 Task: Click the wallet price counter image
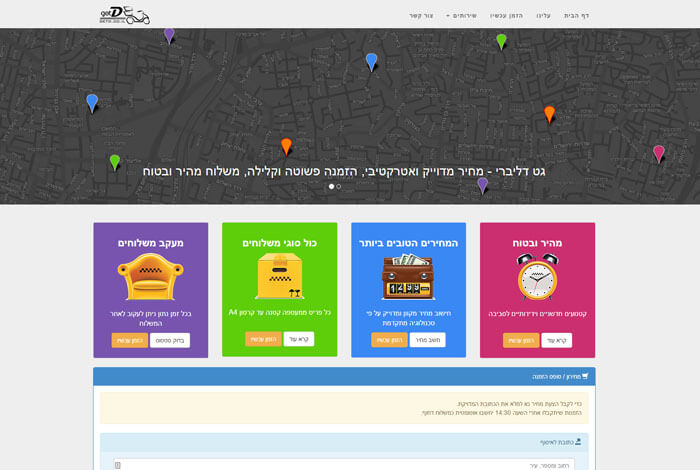(408, 277)
